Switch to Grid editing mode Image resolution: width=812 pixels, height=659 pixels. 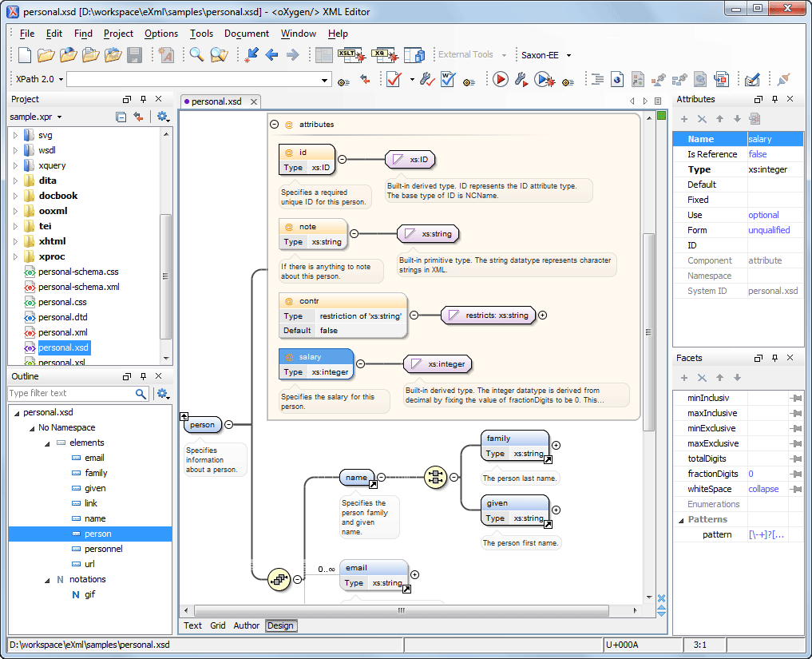pos(217,625)
